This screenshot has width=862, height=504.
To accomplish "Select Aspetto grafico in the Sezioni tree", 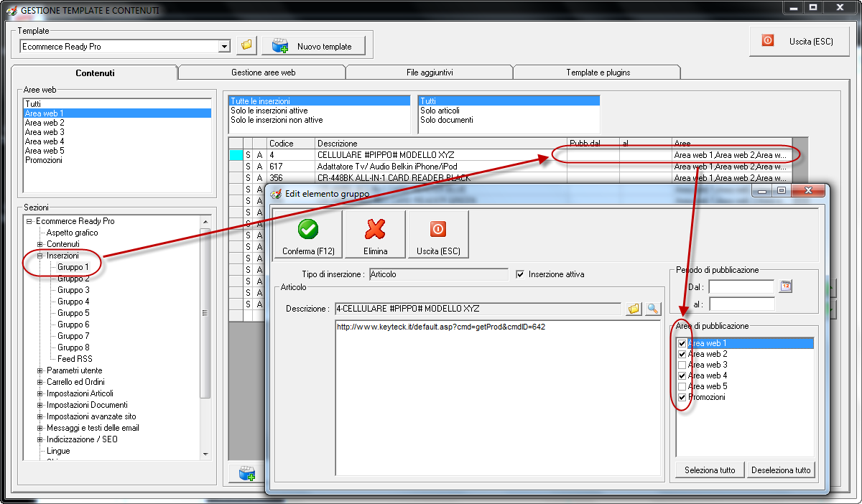I will [x=73, y=233].
